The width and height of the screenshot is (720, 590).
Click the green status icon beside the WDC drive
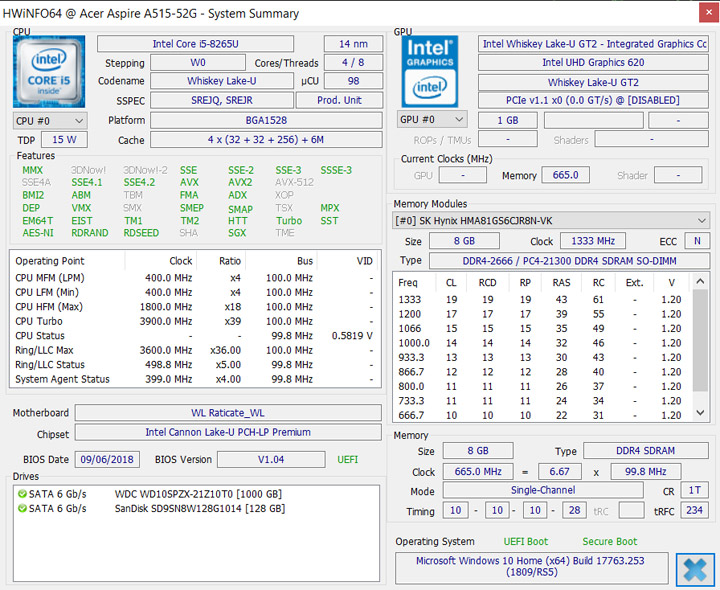[21, 494]
